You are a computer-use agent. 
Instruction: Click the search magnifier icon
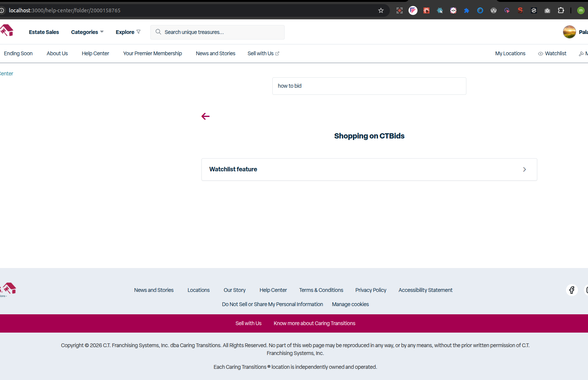(x=158, y=32)
